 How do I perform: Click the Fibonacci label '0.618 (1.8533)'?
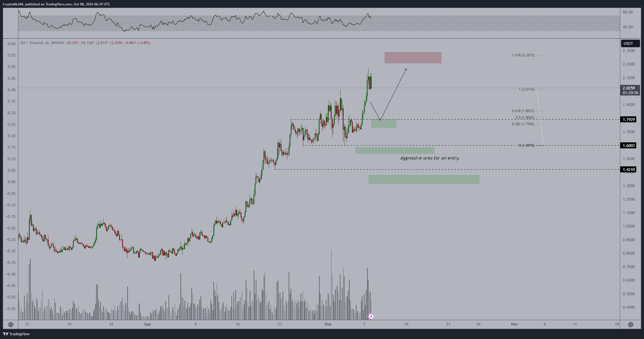(x=523, y=111)
